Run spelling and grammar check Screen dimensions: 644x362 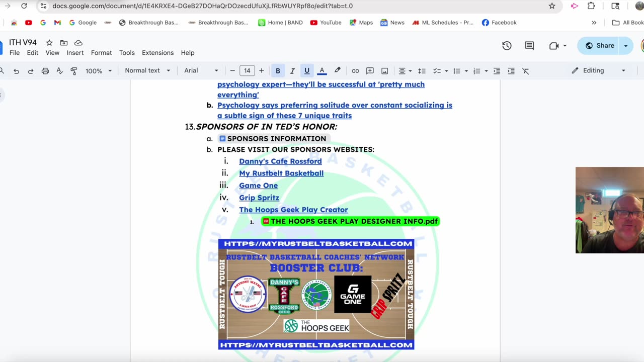[59, 71]
